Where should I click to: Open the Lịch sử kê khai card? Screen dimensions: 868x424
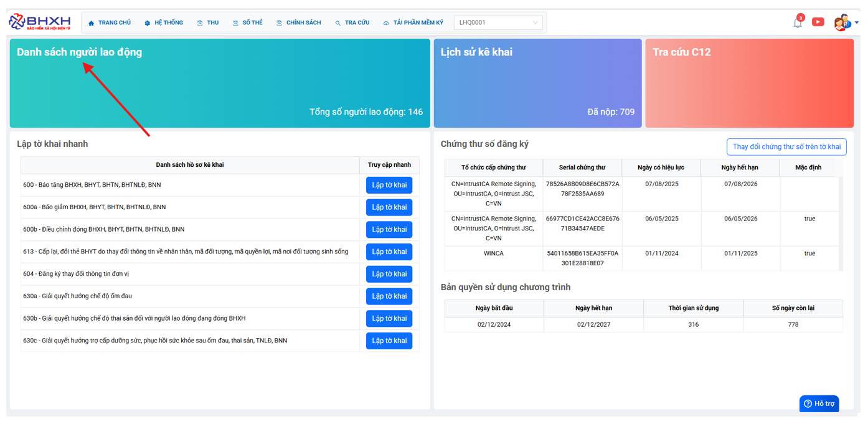[537, 83]
